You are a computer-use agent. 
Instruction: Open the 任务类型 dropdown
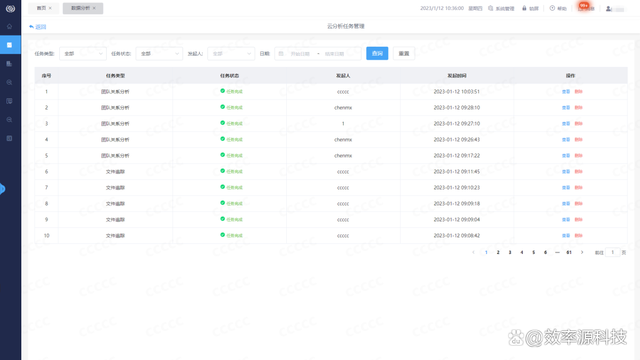tap(83, 53)
